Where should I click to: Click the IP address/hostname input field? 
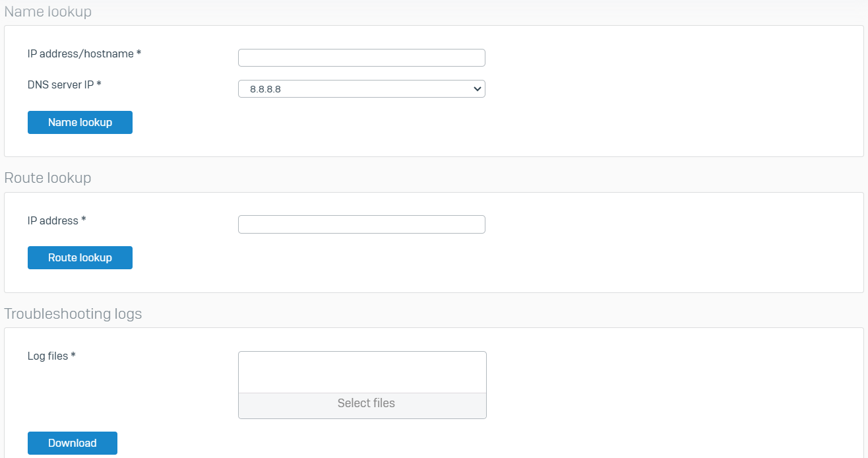click(361, 58)
